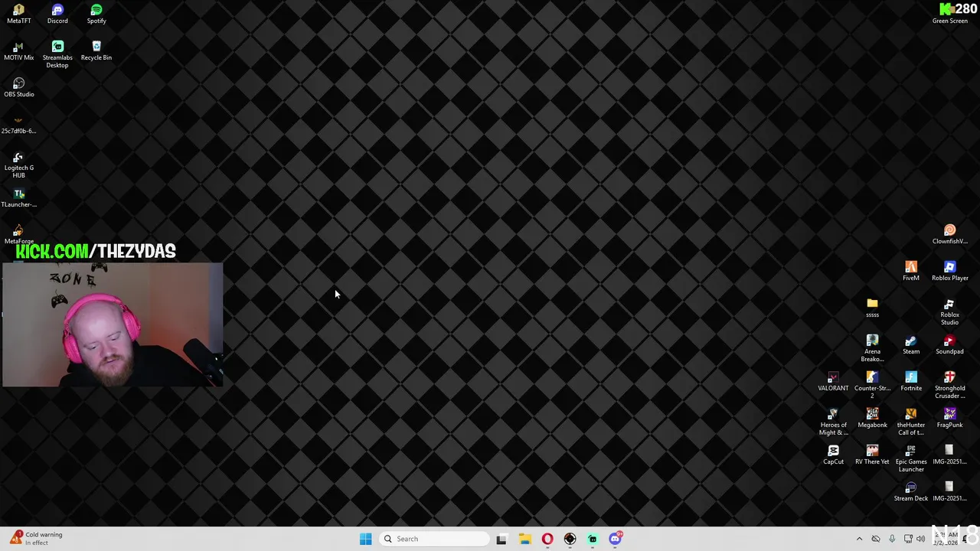Screen dimensions: 980x551
Task: Open Discord from the taskbar
Action: (x=616, y=539)
